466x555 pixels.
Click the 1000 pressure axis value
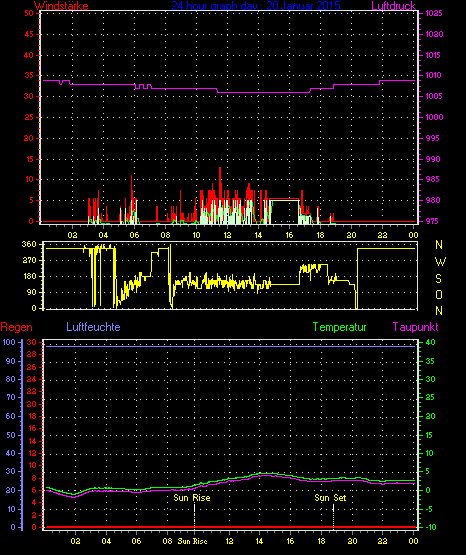434,117
